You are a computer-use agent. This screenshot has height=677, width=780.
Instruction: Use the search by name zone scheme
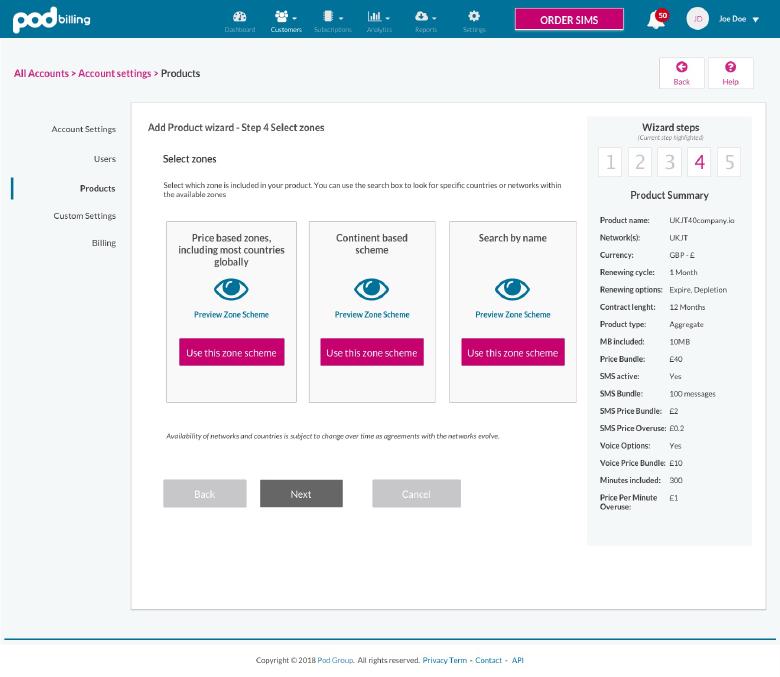513,352
